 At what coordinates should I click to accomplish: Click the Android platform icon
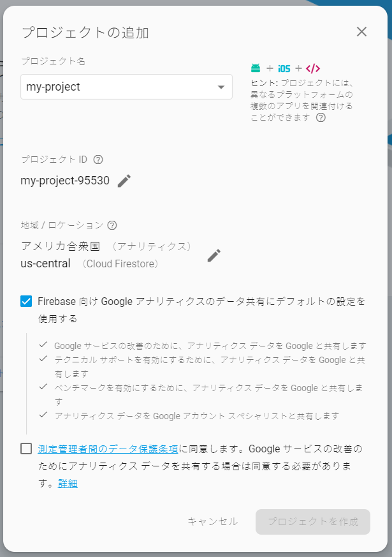point(254,68)
